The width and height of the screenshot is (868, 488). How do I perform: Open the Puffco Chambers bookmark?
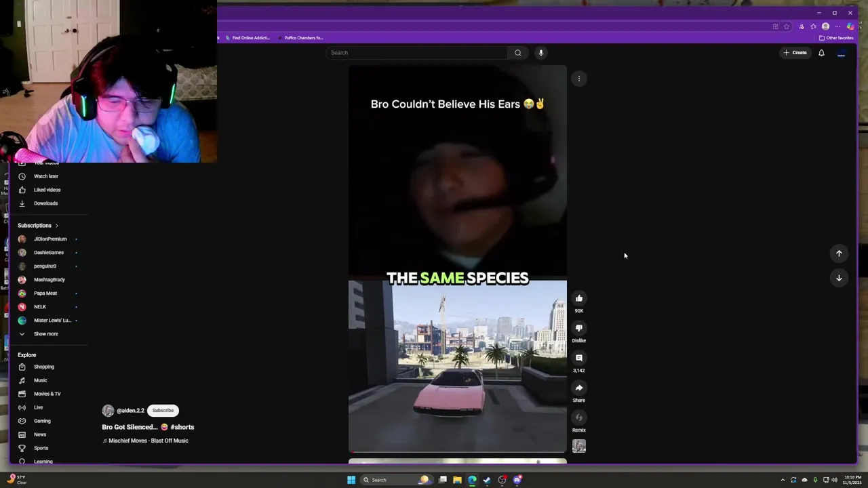tap(300, 38)
